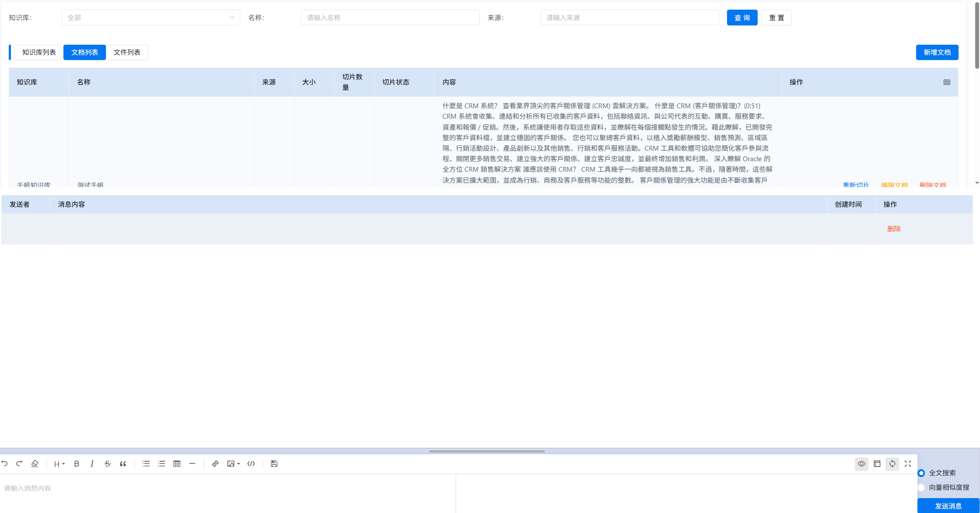
Task: Switch to the 文件列表 tab
Action: point(127,52)
